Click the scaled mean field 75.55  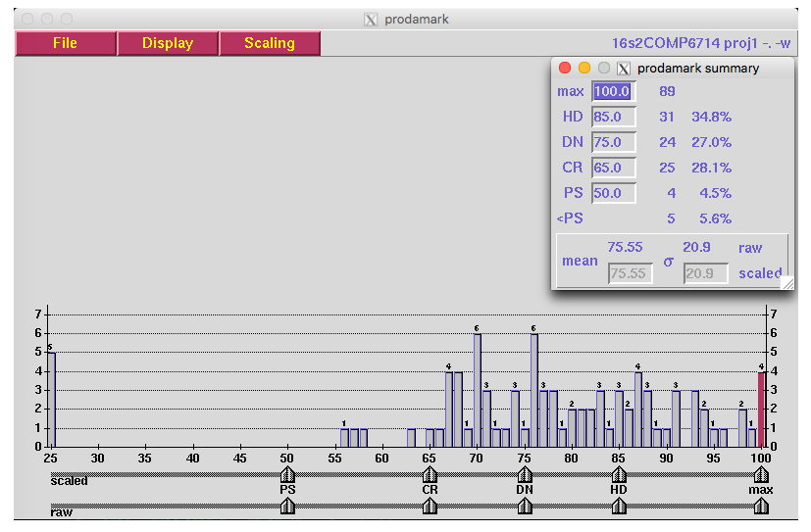[x=630, y=274]
